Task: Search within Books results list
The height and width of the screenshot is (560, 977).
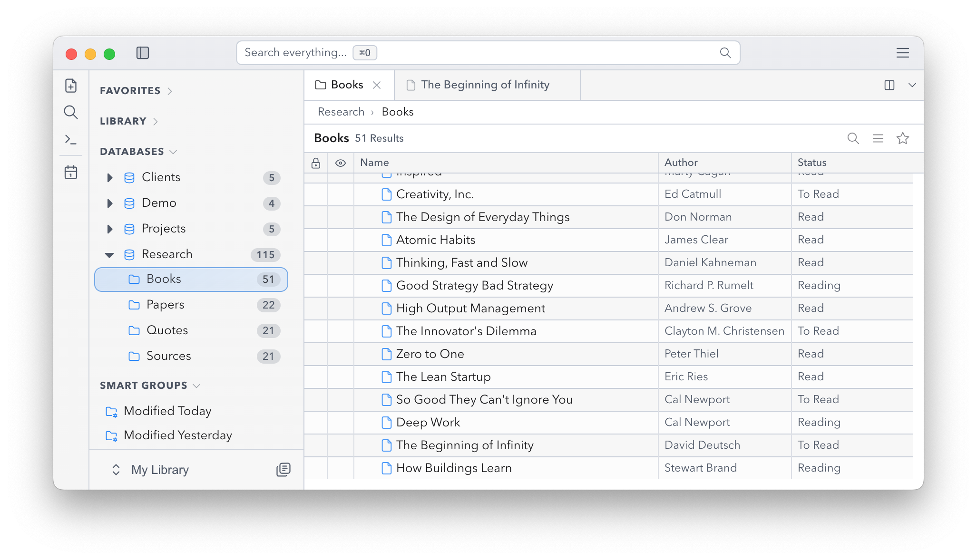Action: point(853,138)
